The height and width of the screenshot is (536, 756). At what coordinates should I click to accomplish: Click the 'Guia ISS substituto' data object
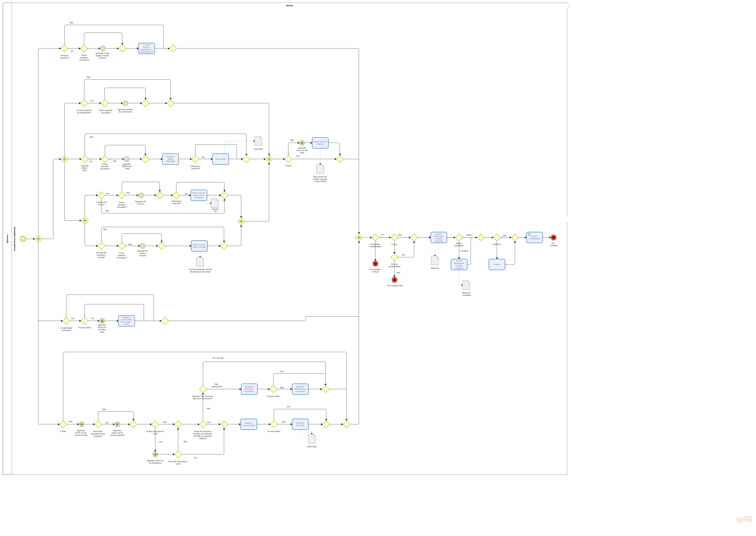200,262
